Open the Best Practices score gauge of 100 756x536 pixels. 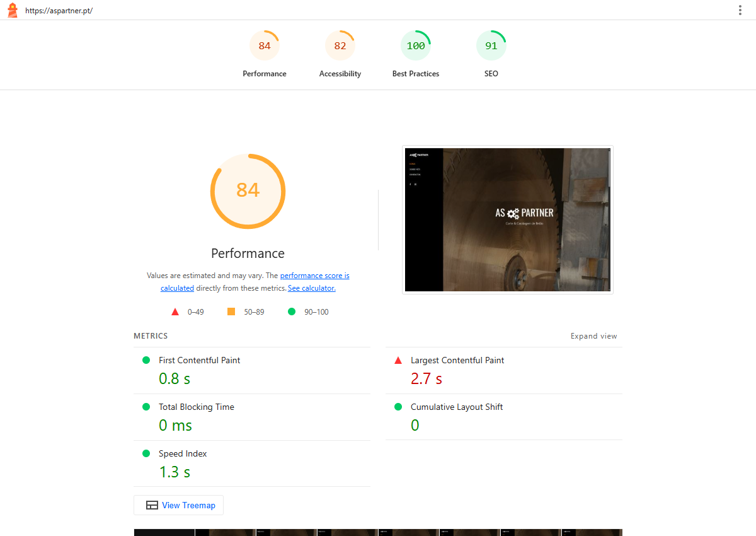[x=416, y=46]
